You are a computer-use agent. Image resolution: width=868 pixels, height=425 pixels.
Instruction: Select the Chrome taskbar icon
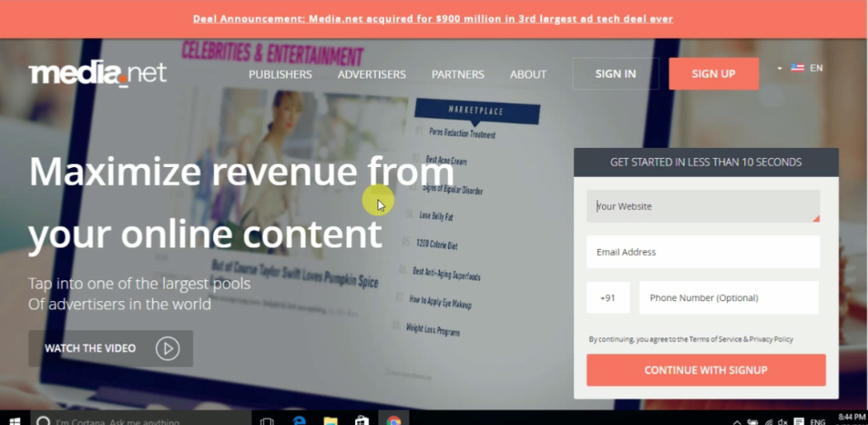point(394,420)
